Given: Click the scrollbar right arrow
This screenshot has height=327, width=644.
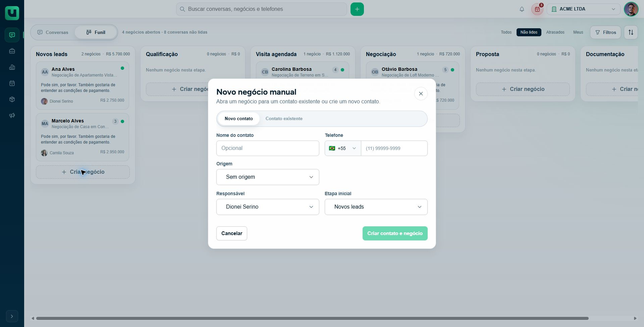Looking at the screenshot, I should 635,319.
